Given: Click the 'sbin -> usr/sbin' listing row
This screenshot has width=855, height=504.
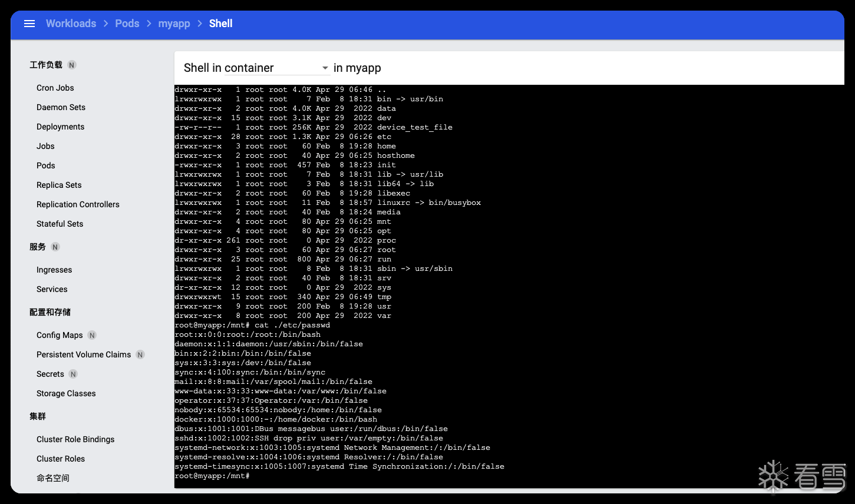Looking at the screenshot, I should pos(313,268).
